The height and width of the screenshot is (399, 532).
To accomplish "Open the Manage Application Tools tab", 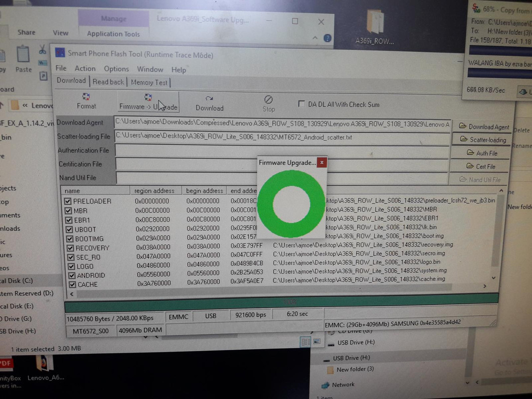I will 113,33.
